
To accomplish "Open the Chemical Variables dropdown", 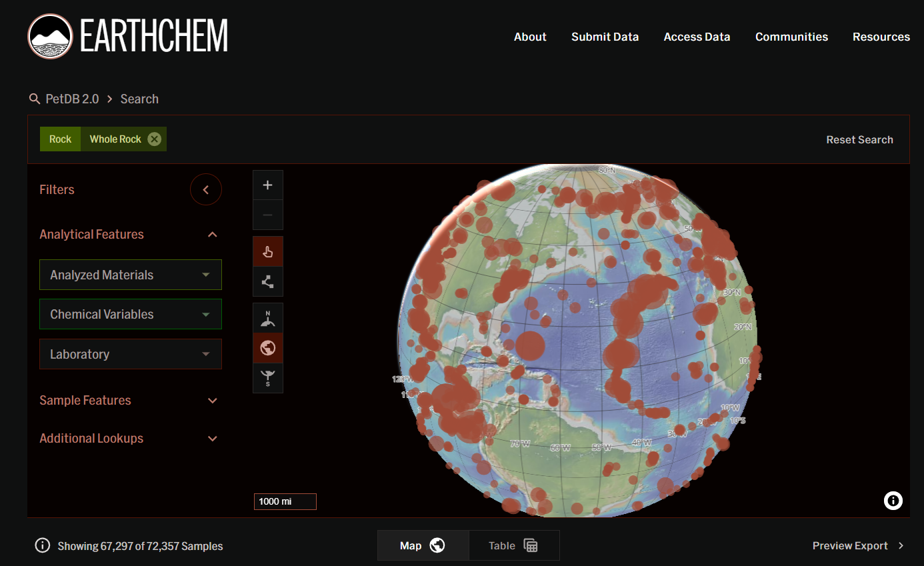I will pyautogui.click(x=131, y=314).
